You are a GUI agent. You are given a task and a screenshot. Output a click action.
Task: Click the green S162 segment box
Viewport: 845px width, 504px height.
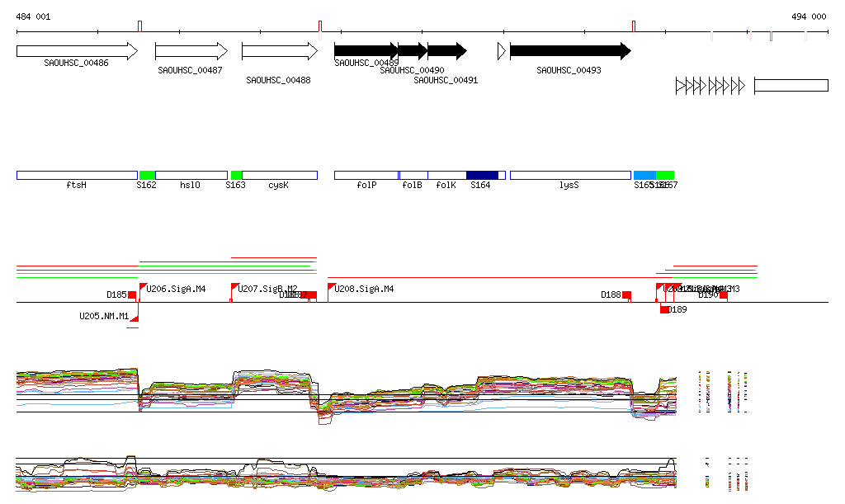147,175
